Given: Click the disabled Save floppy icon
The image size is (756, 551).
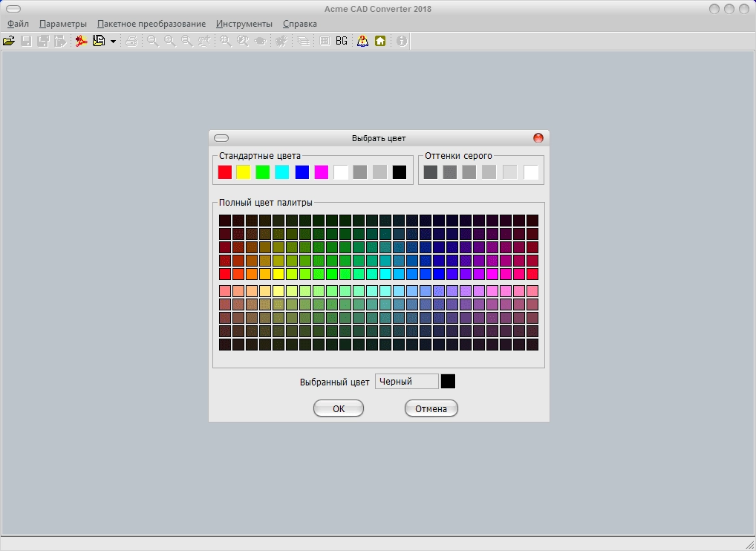Looking at the screenshot, I should pos(26,41).
